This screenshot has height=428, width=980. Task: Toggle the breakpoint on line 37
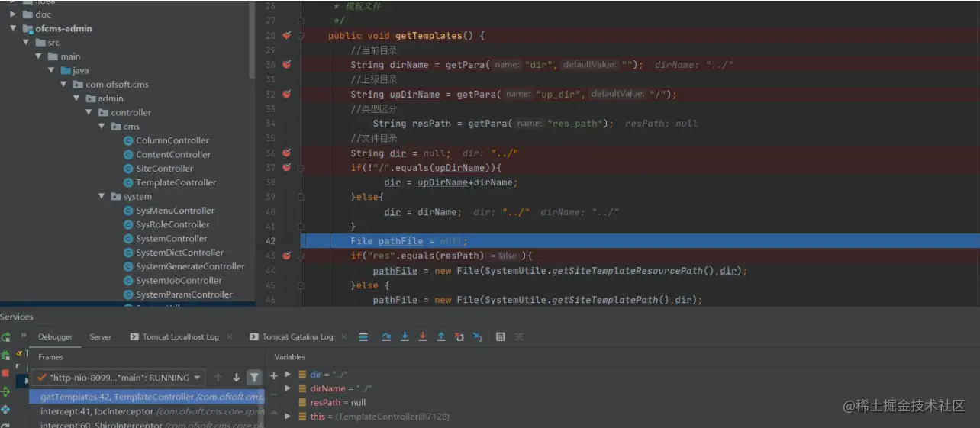286,167
